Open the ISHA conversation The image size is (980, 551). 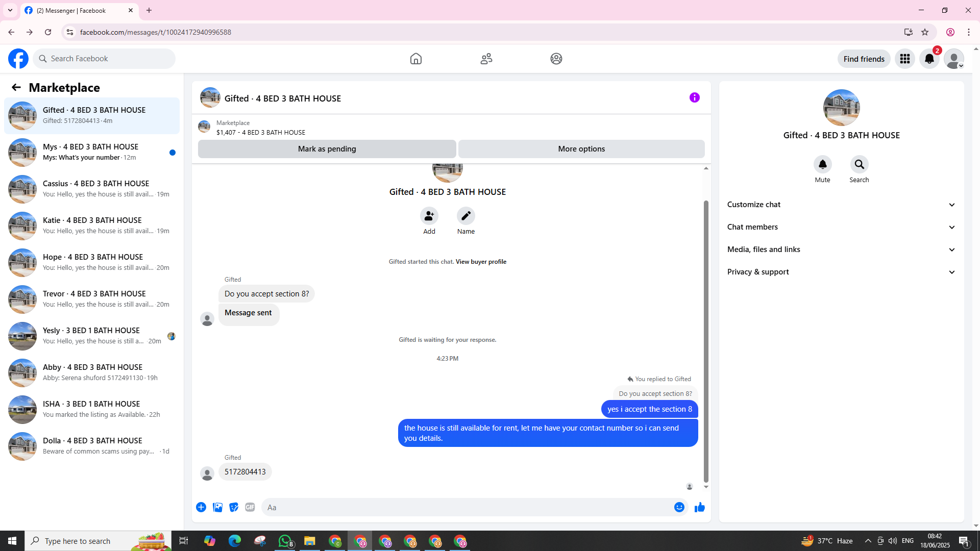tap(92, 410)
